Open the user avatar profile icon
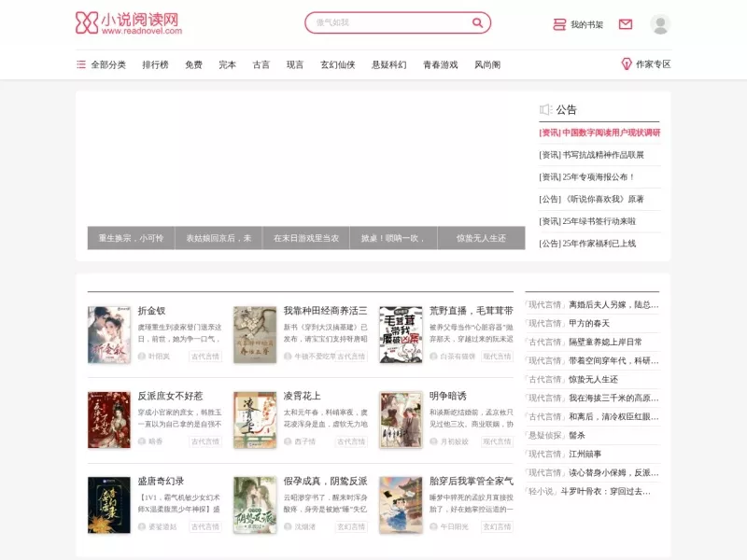 tap(660, 24)
